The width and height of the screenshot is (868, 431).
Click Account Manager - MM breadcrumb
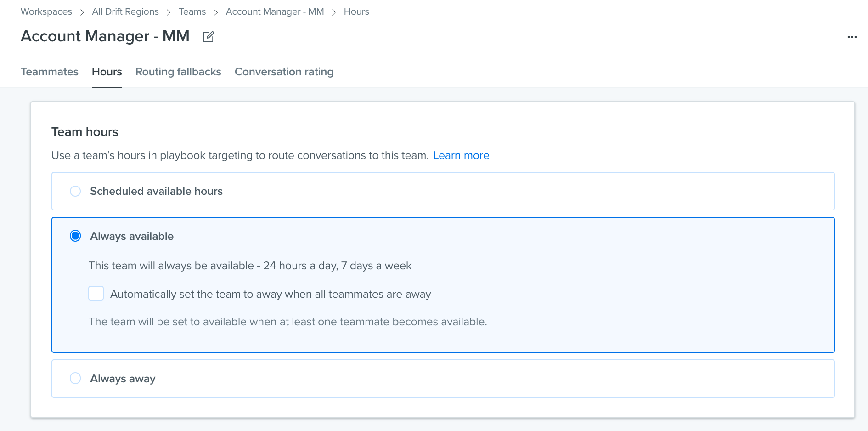275,11
